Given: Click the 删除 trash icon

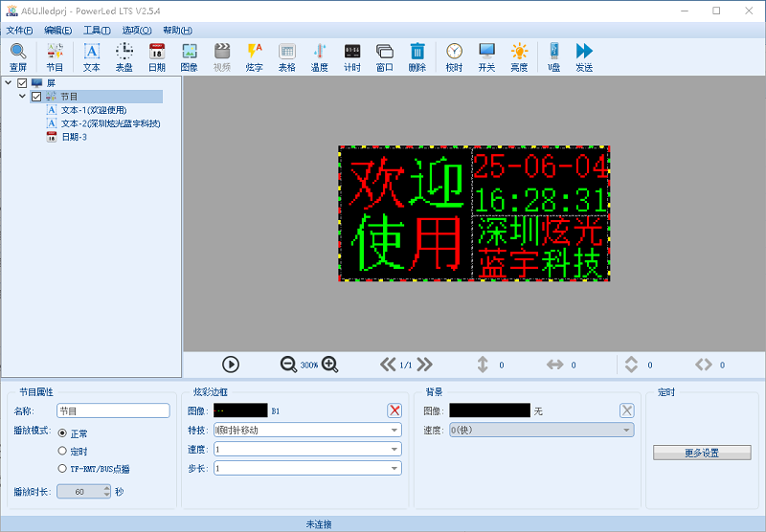Looking at the screenshot, I should 417,56.
